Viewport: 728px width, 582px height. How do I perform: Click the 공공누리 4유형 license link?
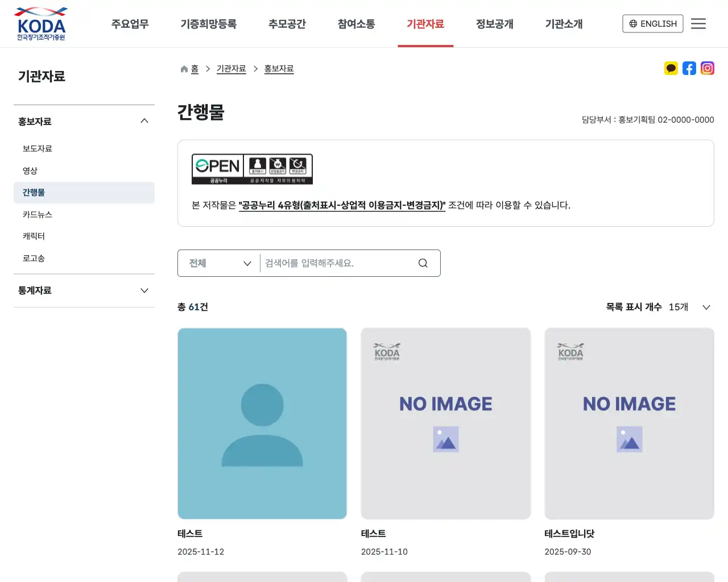(x=343, y=205)
